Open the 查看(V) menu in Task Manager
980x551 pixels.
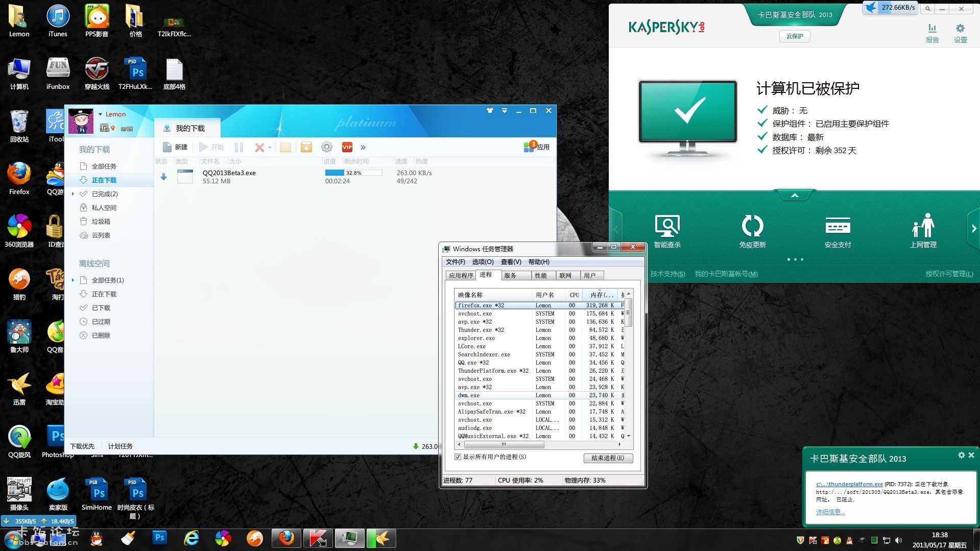click(511, 262)
